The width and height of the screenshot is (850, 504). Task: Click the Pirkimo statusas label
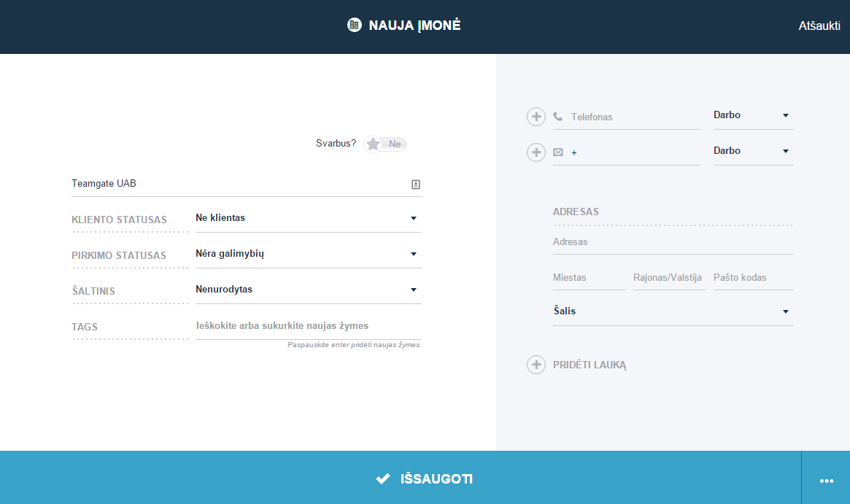(x=119, y=256)
